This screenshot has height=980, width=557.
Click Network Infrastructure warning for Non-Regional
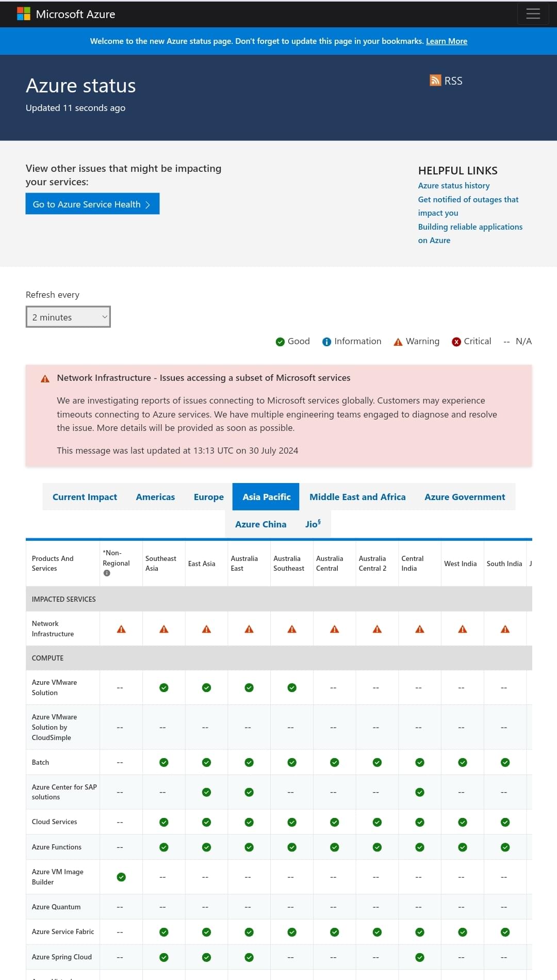121,629
